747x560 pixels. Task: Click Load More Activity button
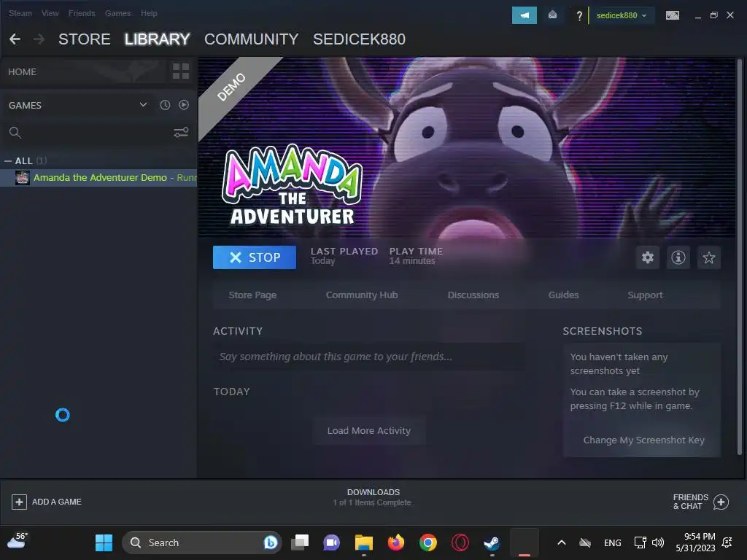[x=368, y=430]
